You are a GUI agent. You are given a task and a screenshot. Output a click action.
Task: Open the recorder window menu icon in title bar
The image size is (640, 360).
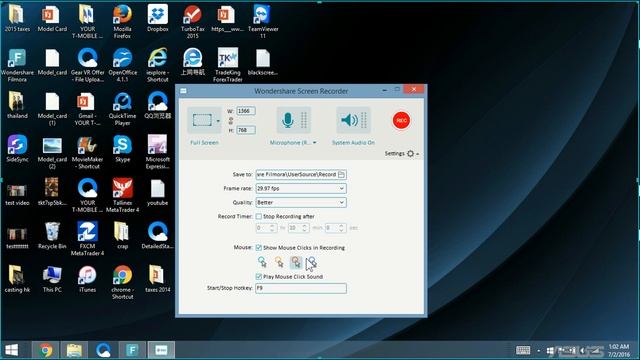tap(183, 91)
